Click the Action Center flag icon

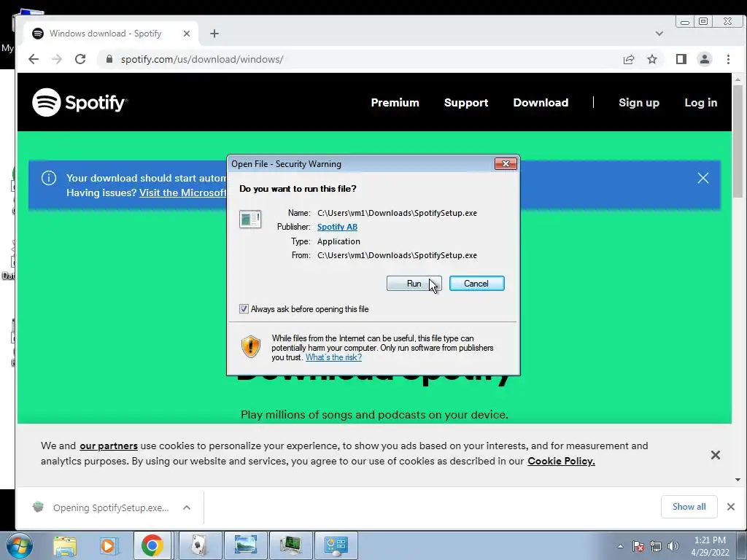(x=638, y=546)
